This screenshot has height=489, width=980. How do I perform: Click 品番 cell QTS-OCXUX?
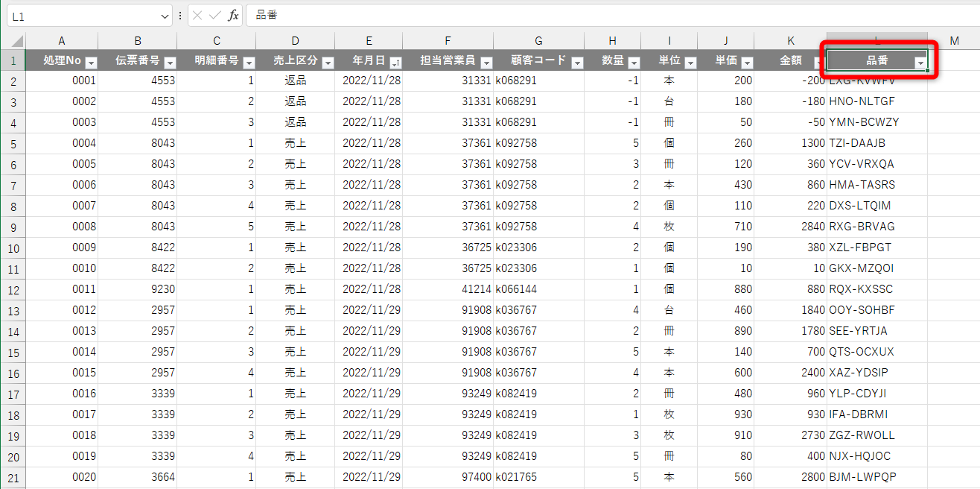(x=877, y=352)
